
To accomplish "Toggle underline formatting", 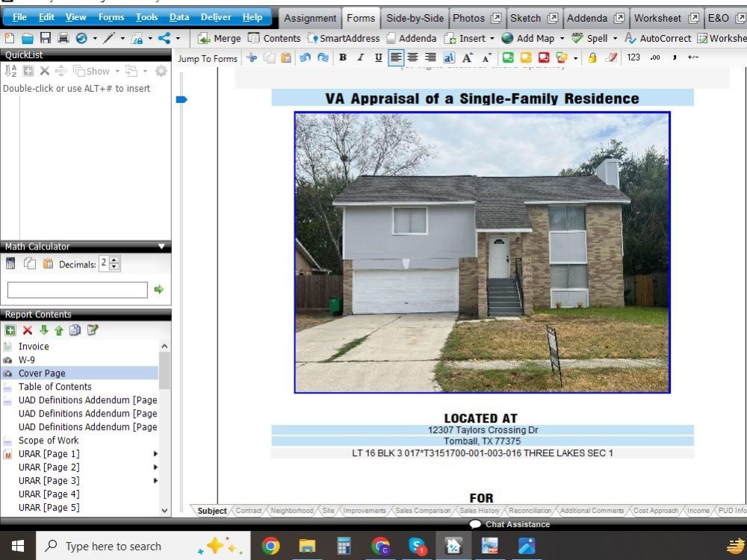I will (378, 57).
